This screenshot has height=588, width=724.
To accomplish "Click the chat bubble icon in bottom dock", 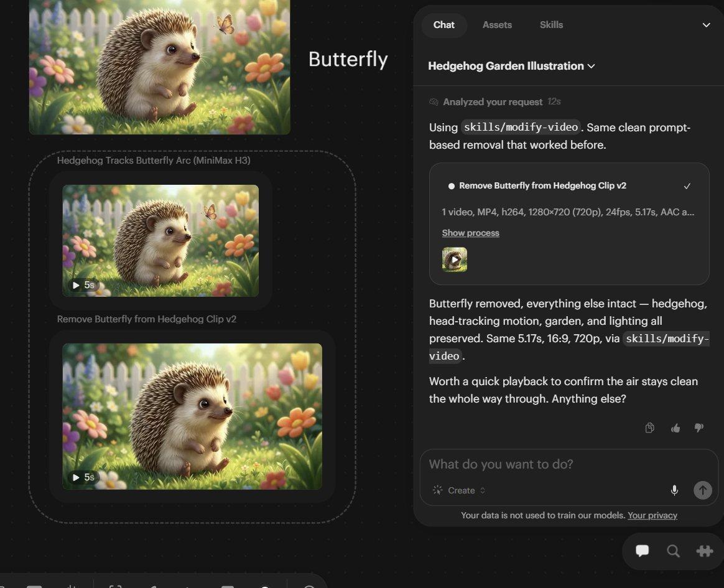I will [642, 551].
